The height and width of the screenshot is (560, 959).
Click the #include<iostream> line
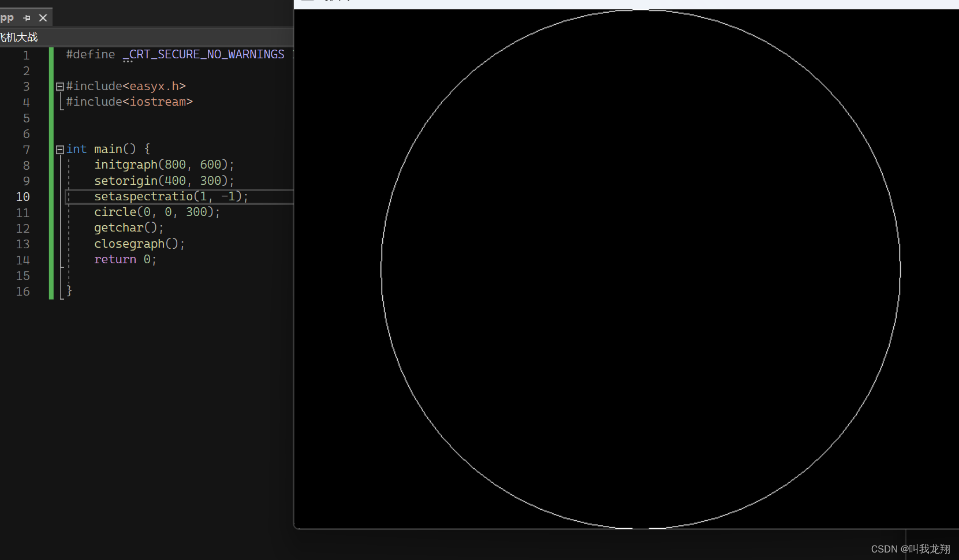129,102
